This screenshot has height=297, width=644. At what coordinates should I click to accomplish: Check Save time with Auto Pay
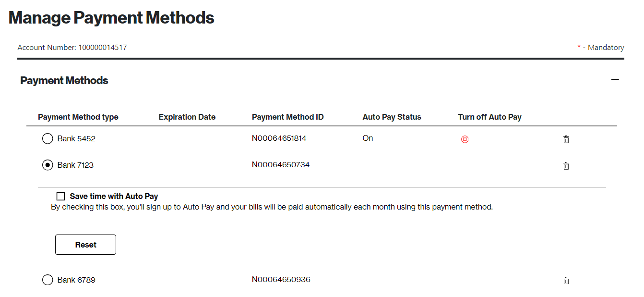point(60,196)
